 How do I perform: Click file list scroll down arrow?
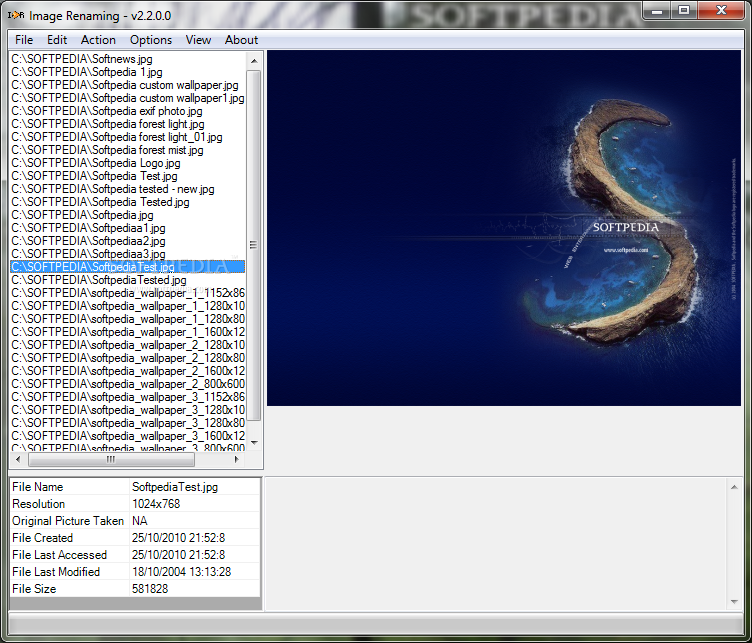point(254,442)
